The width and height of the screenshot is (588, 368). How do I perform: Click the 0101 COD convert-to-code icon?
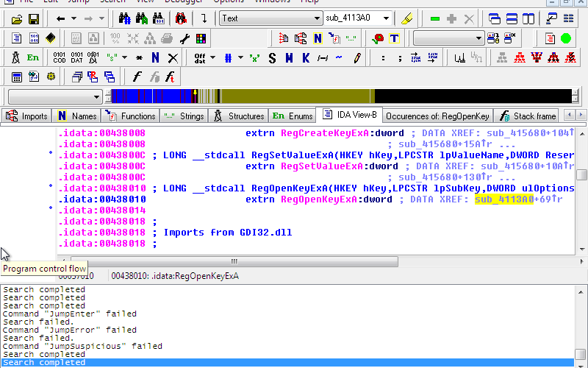(60, 57)
